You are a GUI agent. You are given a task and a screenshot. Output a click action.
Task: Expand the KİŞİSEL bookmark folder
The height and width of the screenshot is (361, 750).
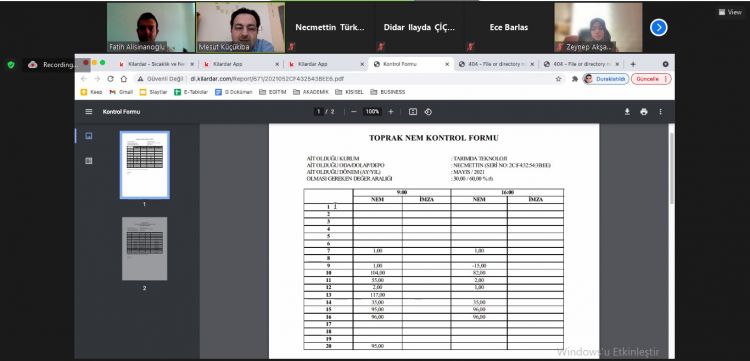349,92
